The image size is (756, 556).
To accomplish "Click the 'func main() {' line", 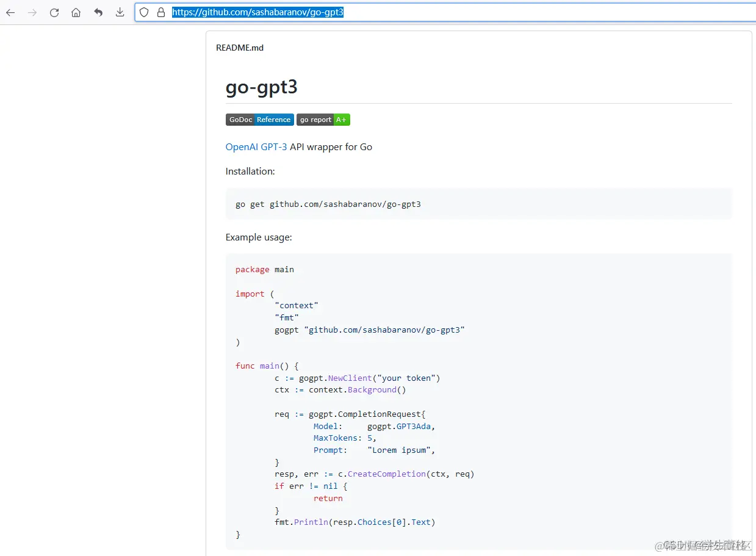I will pyautogui.click(x=267, y=366).
